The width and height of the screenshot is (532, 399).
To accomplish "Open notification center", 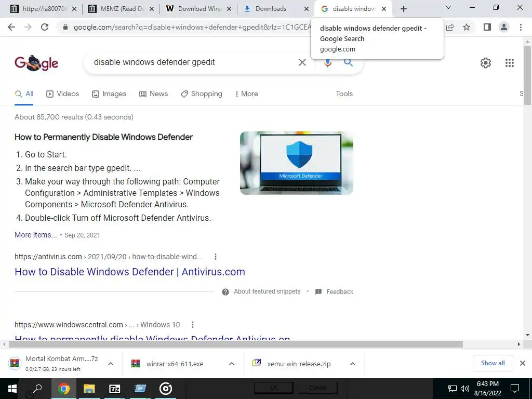I will [515, 389].
